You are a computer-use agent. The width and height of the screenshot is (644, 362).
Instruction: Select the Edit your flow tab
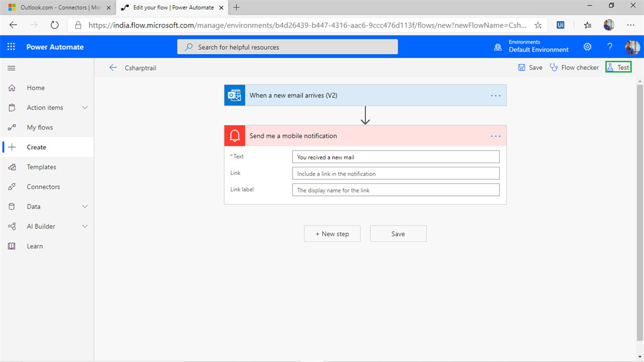(x=172, y=8)
